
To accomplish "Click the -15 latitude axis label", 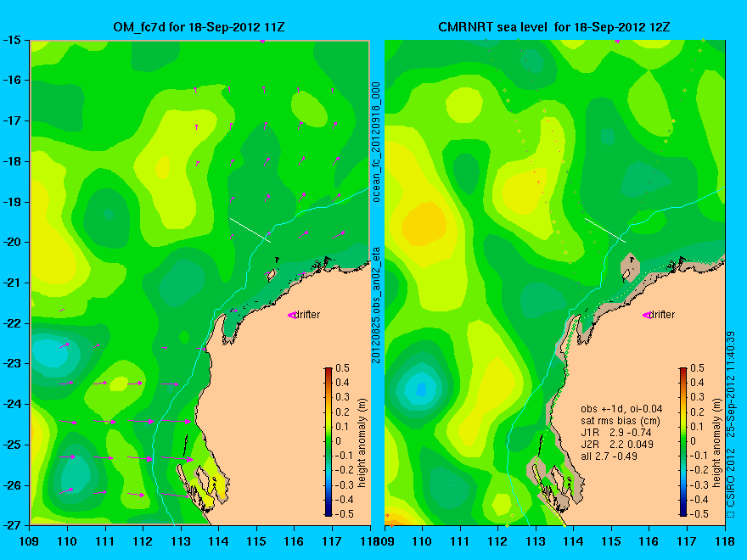I will 11,40.
